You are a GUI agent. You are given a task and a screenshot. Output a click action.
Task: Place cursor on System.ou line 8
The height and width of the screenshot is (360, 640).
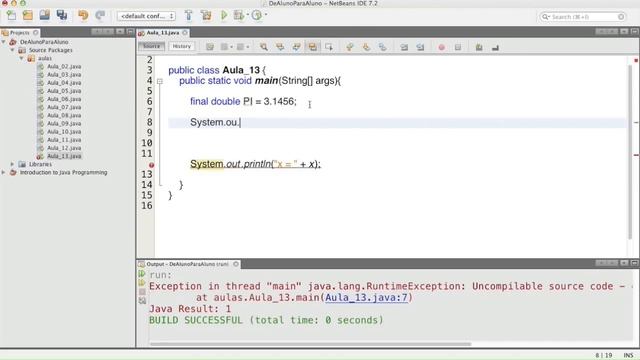[216, 122]
